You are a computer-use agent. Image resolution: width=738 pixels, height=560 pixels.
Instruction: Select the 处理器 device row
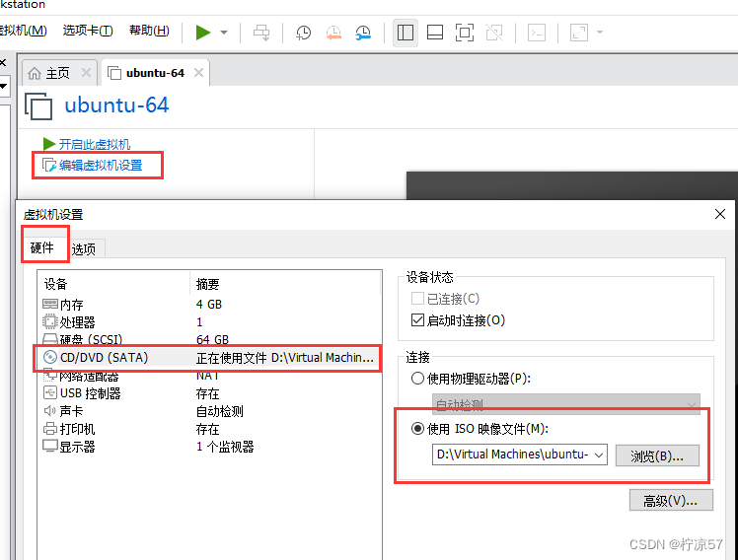209,322
